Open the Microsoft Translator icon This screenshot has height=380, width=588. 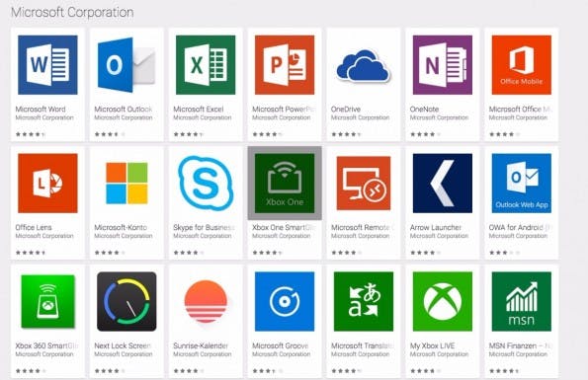click(364, 301)
